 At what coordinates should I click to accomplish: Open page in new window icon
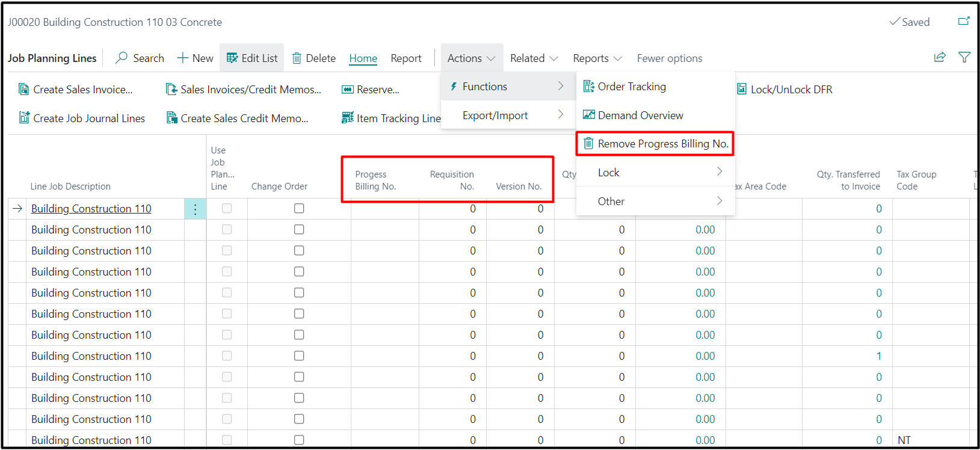964,22
